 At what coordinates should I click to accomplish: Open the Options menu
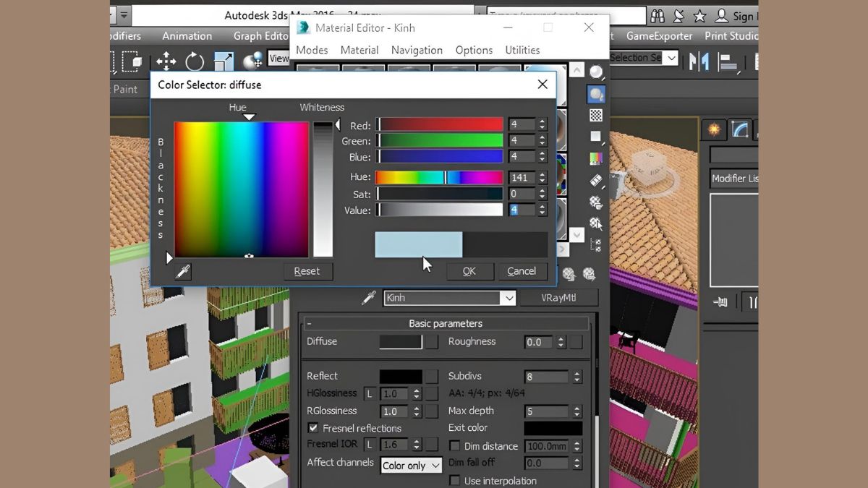[474, 50]
